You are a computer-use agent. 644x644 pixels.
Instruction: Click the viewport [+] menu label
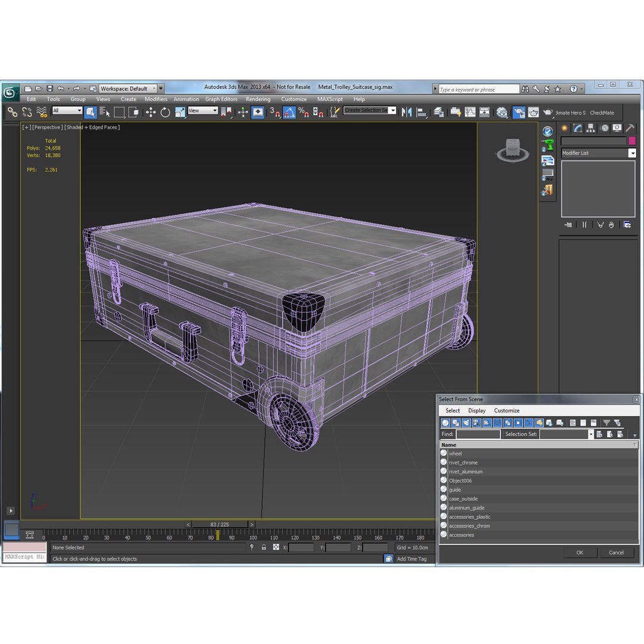point(27,128)
